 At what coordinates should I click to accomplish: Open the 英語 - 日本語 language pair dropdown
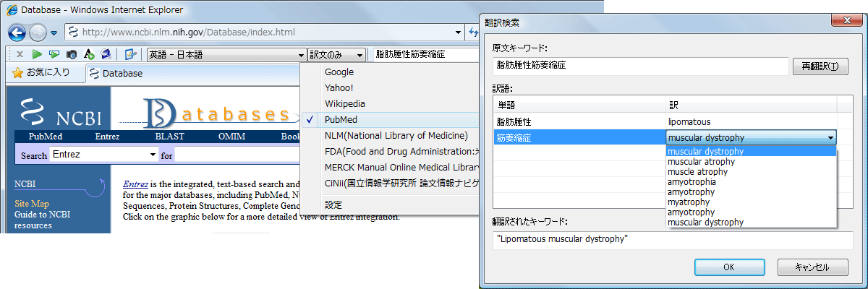226,54
